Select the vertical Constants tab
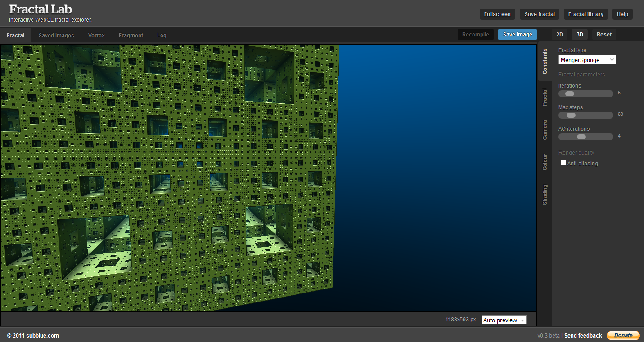The height and width of the screenshot is (342, 644). tap(545, 62)
